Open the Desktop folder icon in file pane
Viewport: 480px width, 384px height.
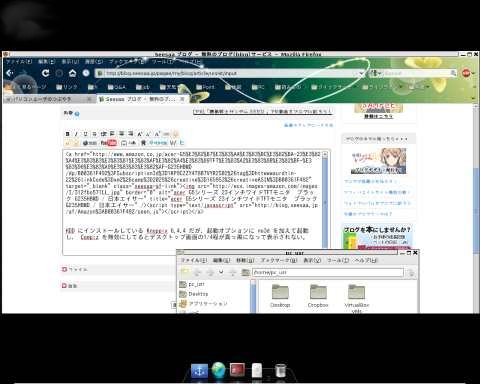[280, 295]
